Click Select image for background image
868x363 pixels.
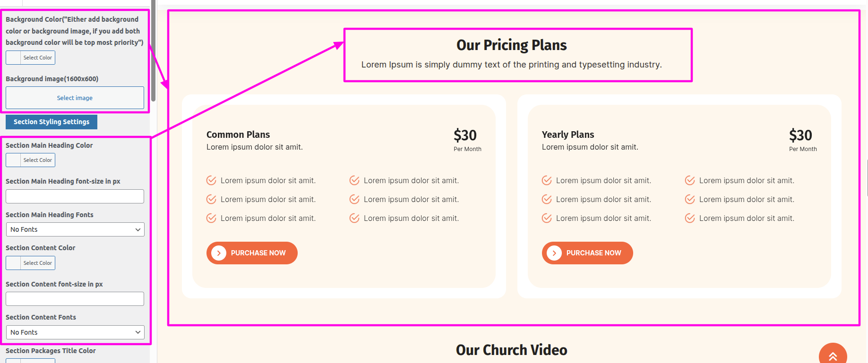(75, 98)
